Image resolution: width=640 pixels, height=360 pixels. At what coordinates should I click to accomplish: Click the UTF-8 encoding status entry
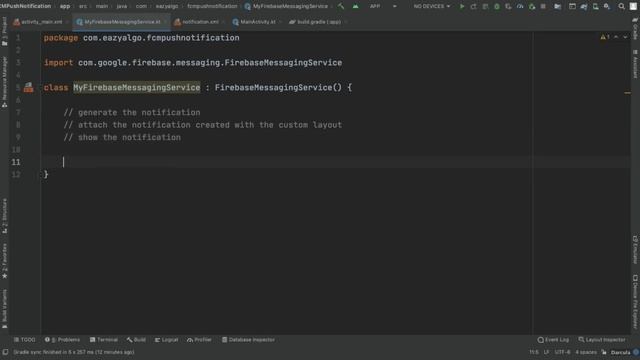[x=562, y=352]
